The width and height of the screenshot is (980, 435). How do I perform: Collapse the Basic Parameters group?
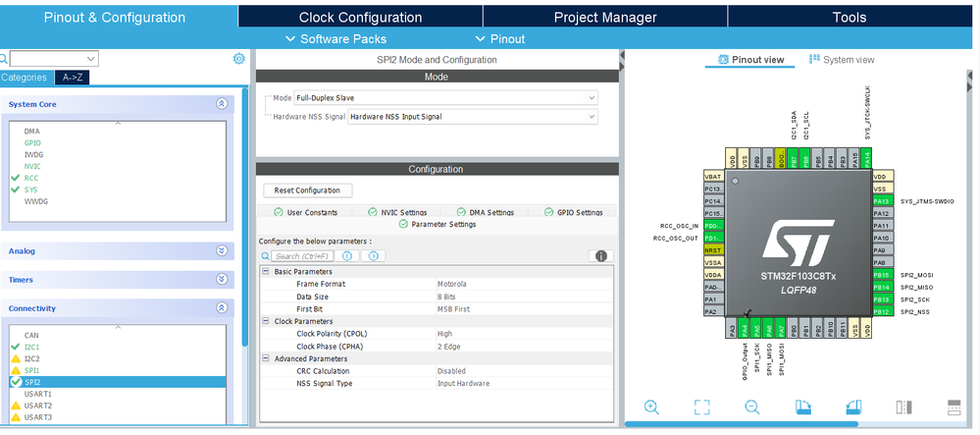coord(266,272)
